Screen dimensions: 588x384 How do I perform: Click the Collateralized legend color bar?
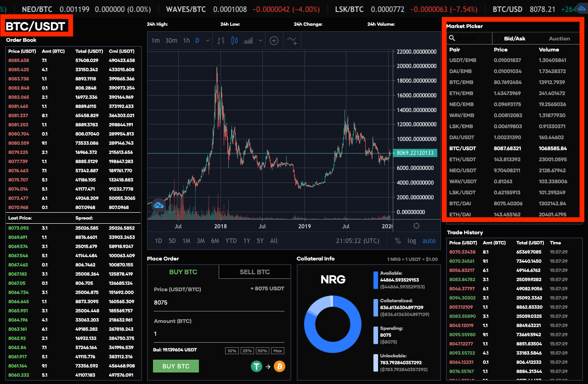click(x=376, y=308)
